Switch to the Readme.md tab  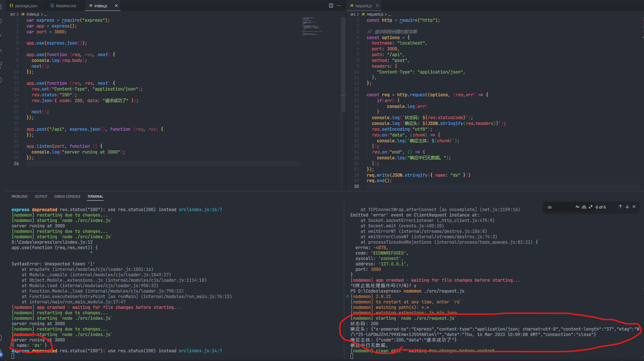coord(66,6)
